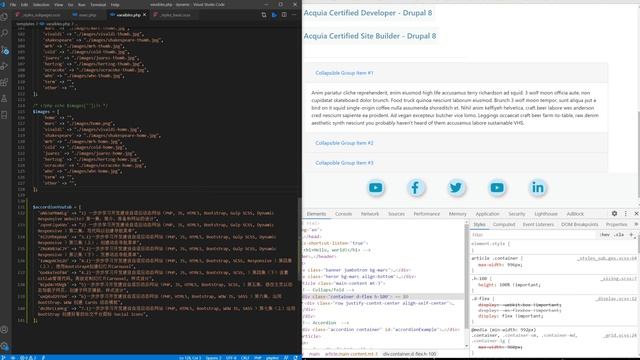The height and width of the screenshot is (360, 640).
Task: Click the Styles filter input field
Action: (x=534, y=235)
